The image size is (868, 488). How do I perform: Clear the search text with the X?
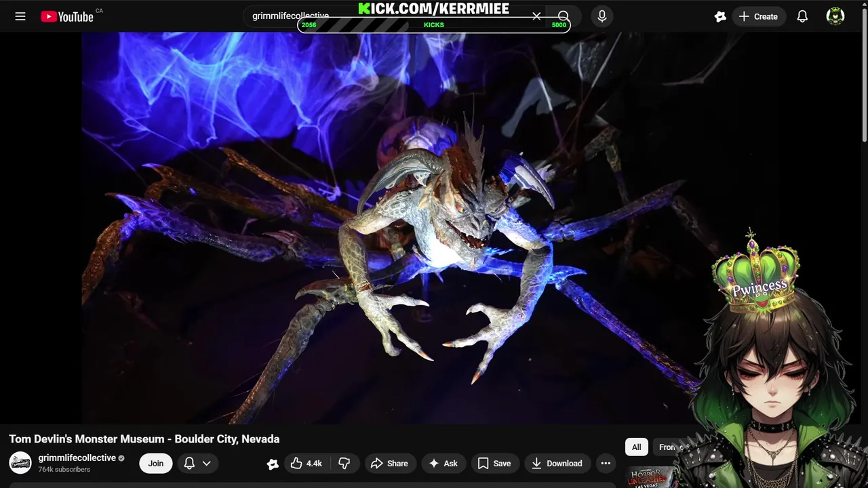[x=536, y=16]
